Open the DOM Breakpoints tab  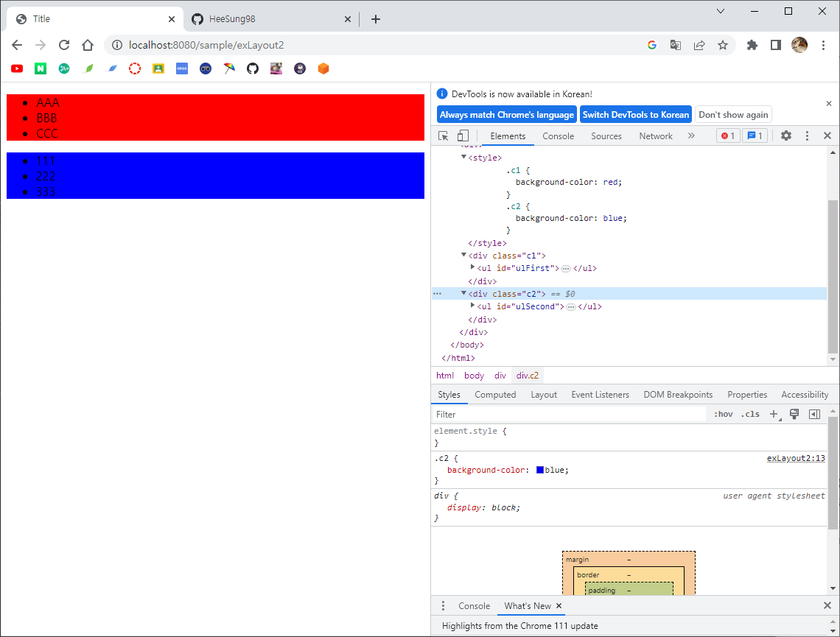coord(678,395)
